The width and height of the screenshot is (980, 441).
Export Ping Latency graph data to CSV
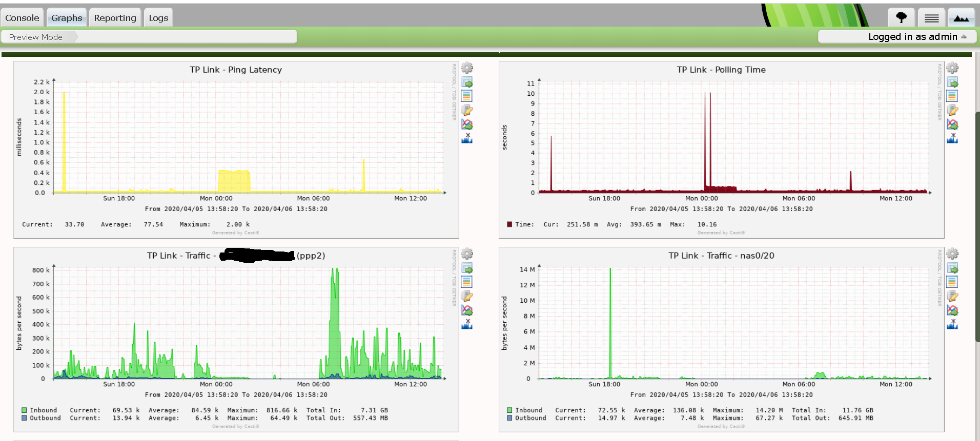pyautogui.click(x=467, y=82)
